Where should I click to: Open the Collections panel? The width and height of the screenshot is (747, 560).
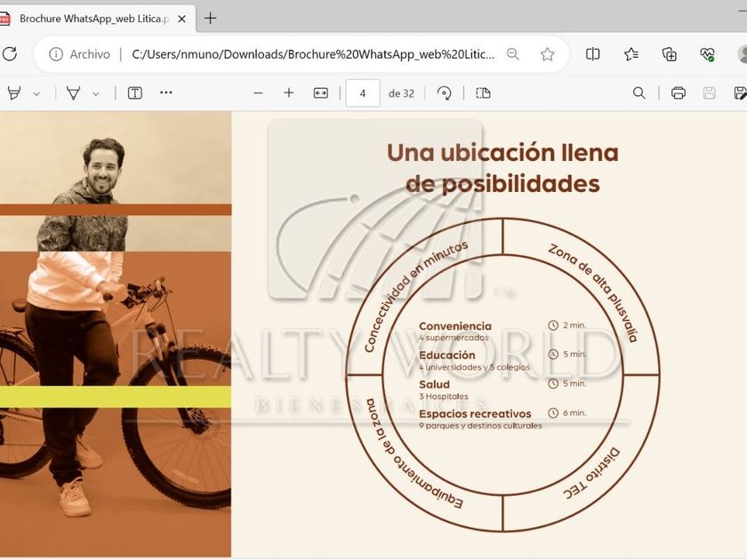pyautogui.click(x=670, y=54)
